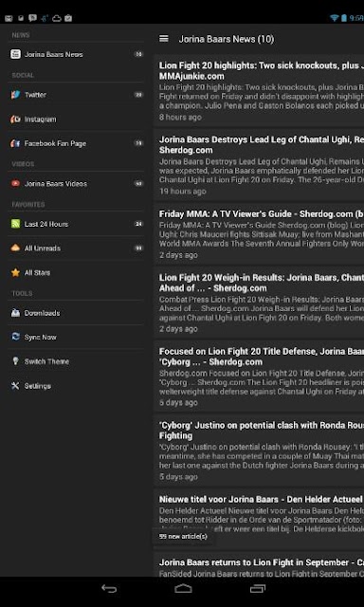Click the Settings wrench icon

(15, 386)
